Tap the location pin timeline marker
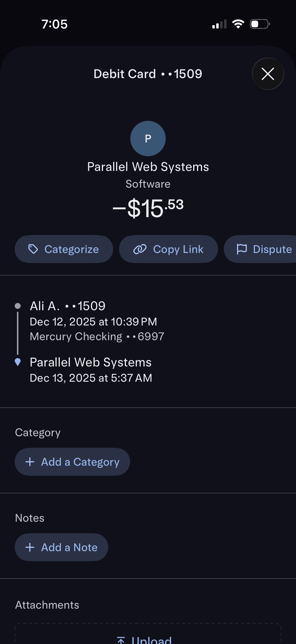The height and width of the screenshot is (644, 296). pos(18,362)
